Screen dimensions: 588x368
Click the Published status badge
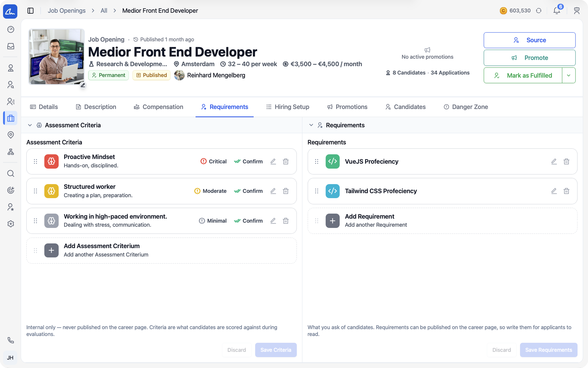coord(151,75)
